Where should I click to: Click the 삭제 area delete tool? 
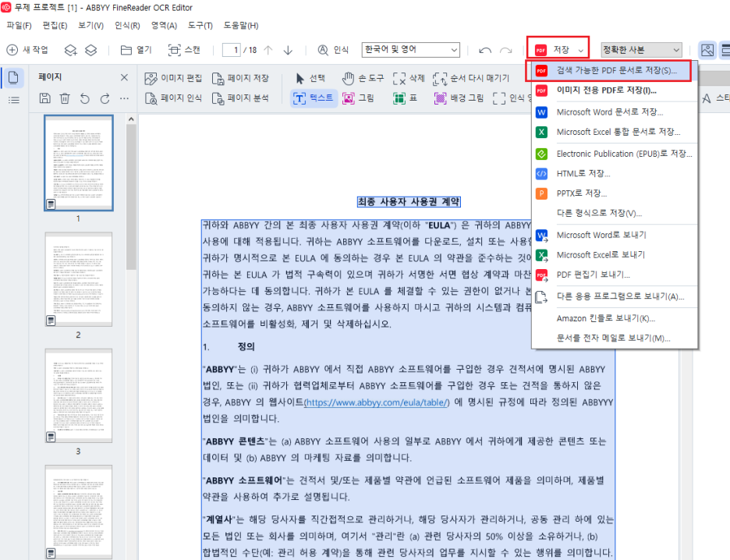pyautogui.click(x=409, y=78)
